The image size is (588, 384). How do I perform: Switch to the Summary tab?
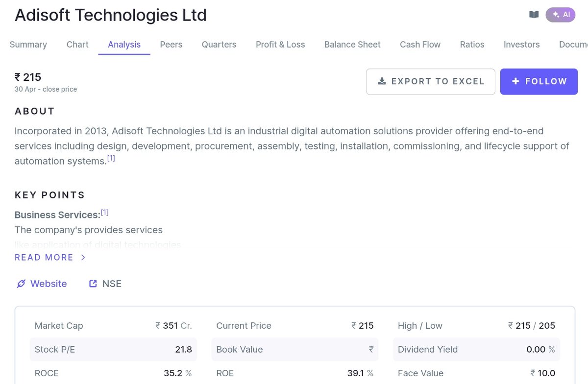pos(28,45)
